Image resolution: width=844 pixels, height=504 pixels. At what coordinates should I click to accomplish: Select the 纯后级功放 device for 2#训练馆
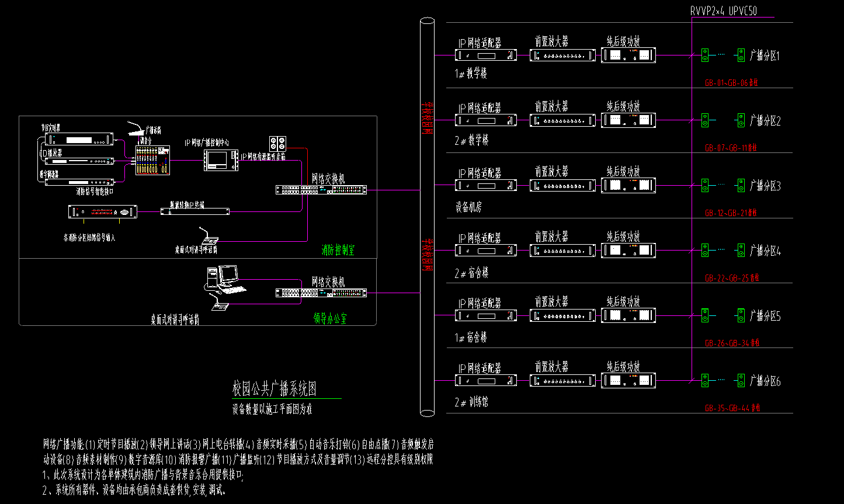coord(628,381)
